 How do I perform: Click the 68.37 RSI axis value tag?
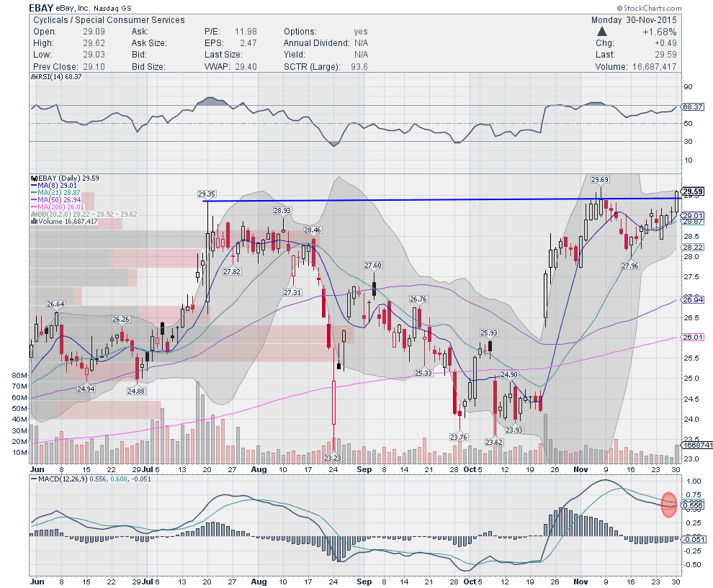[693, 107]
